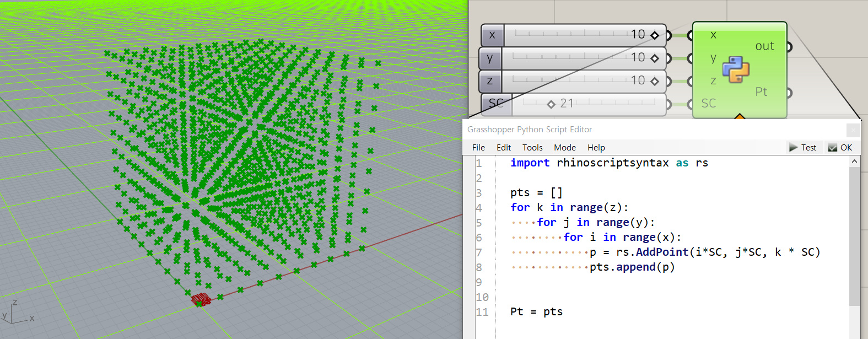Click the rs.AddPoint code line
Image resolution: width=868 pixels, height=339 pixels.
point(705,252)
